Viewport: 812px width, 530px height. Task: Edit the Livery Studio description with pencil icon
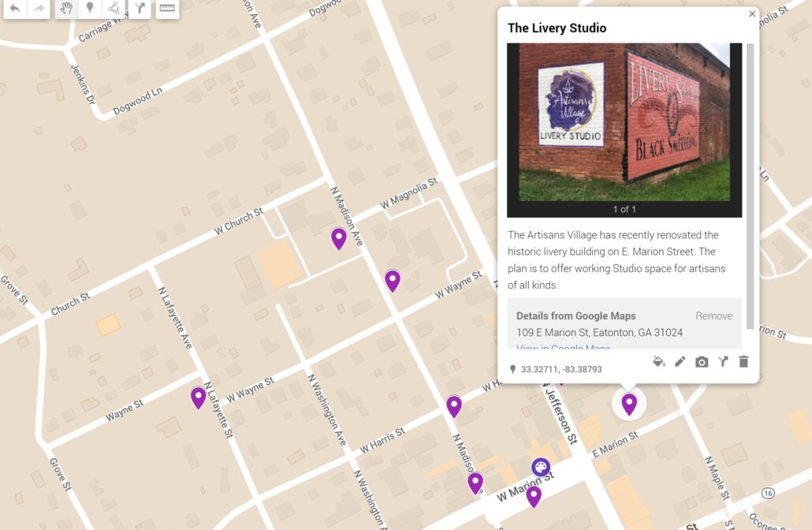(680, 361)
